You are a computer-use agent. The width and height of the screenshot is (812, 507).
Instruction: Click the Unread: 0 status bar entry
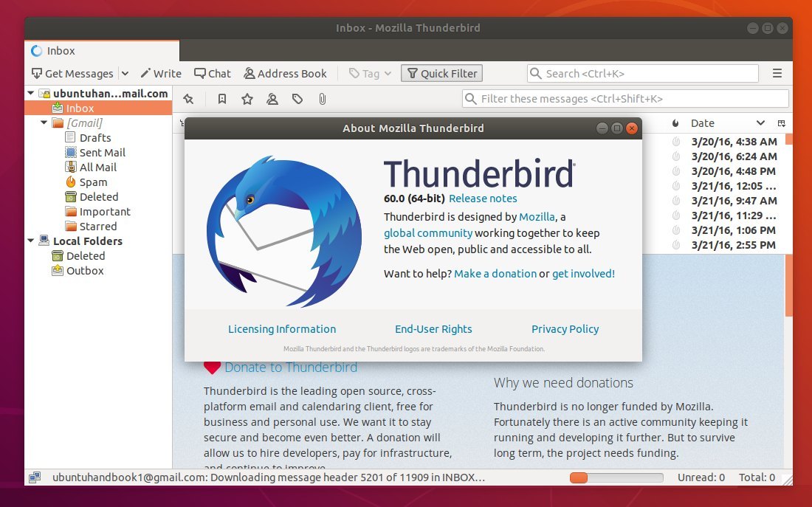[x=701, y=477]
